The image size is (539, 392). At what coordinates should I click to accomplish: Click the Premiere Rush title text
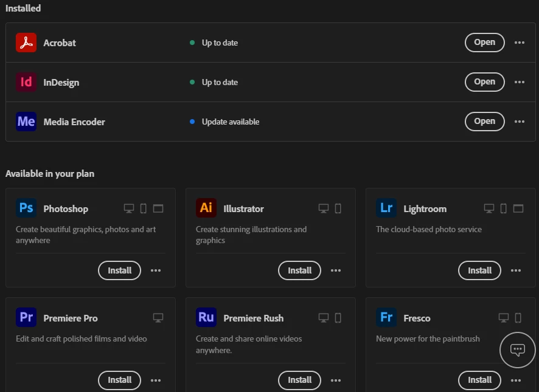(x=254, y=318)
